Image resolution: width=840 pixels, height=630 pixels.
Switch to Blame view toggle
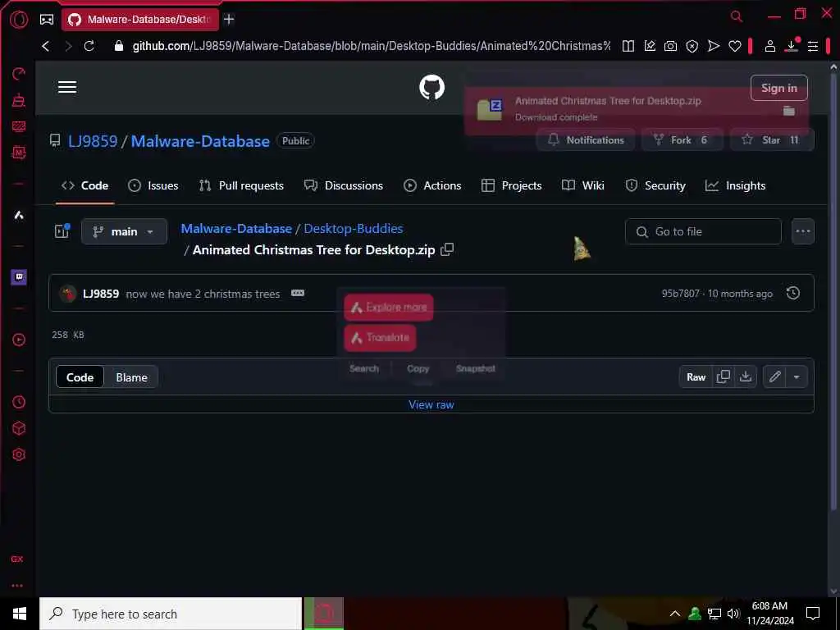132,377
